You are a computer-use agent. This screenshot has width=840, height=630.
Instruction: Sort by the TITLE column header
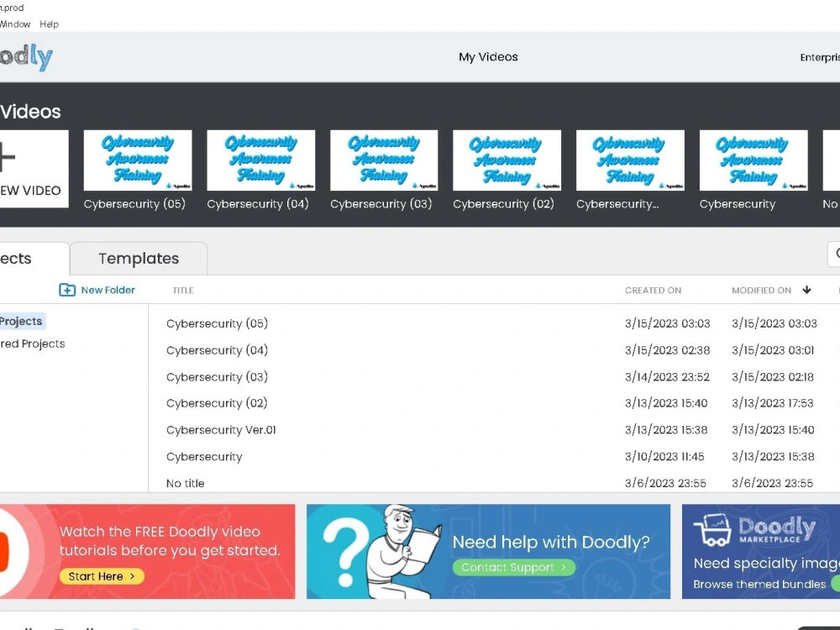[182, 291]
